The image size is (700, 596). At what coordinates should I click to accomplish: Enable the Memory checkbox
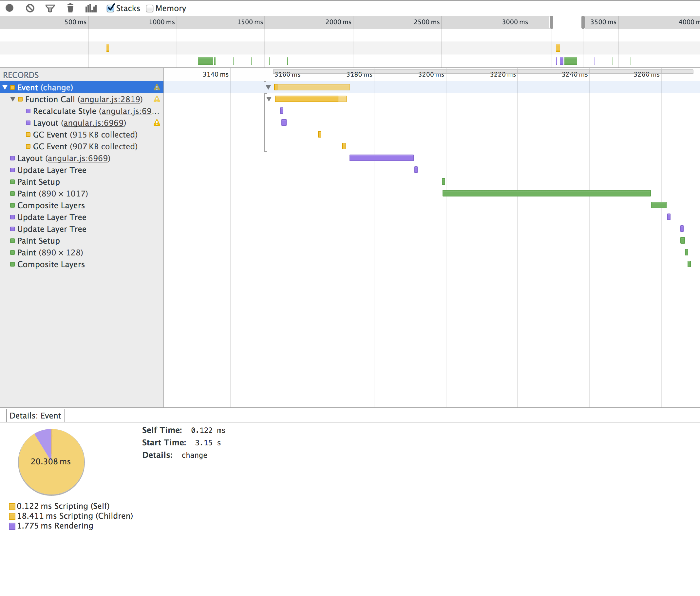pos(150,9)
